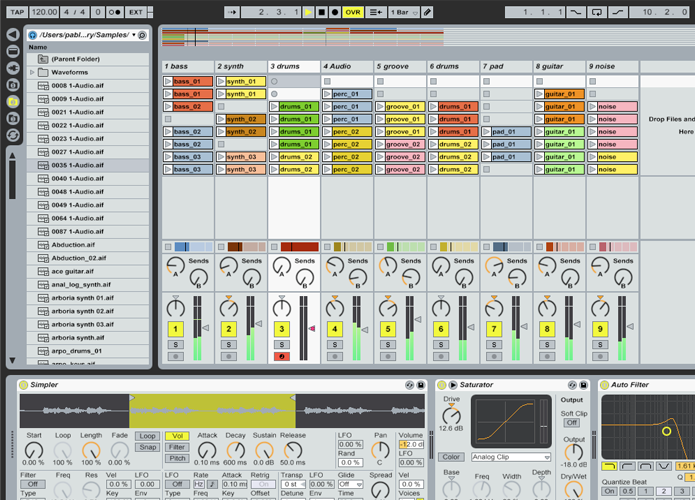
Task: Click the browser search magnifier icon
Action: pos(142,35)
